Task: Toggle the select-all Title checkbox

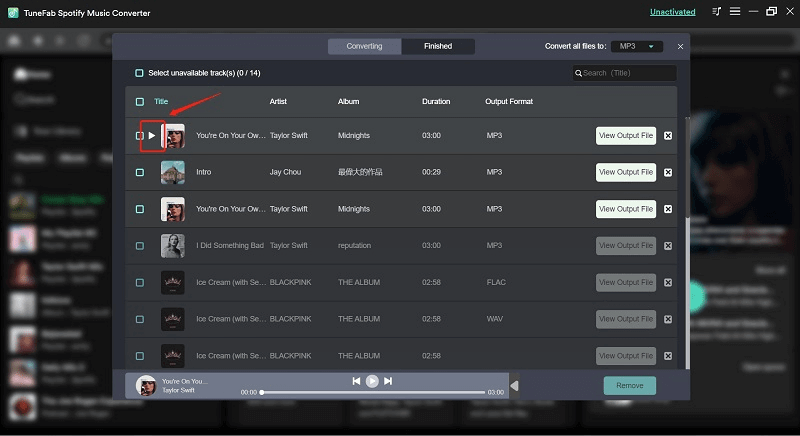Action: [140, 101]
